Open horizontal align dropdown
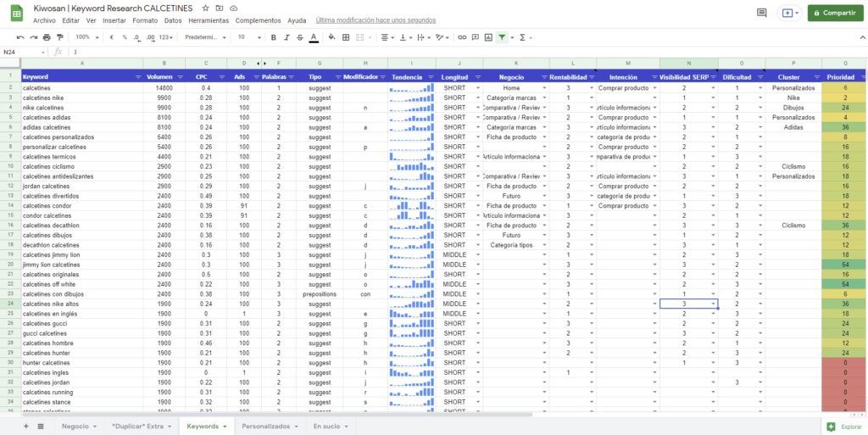 pos(387,37)
